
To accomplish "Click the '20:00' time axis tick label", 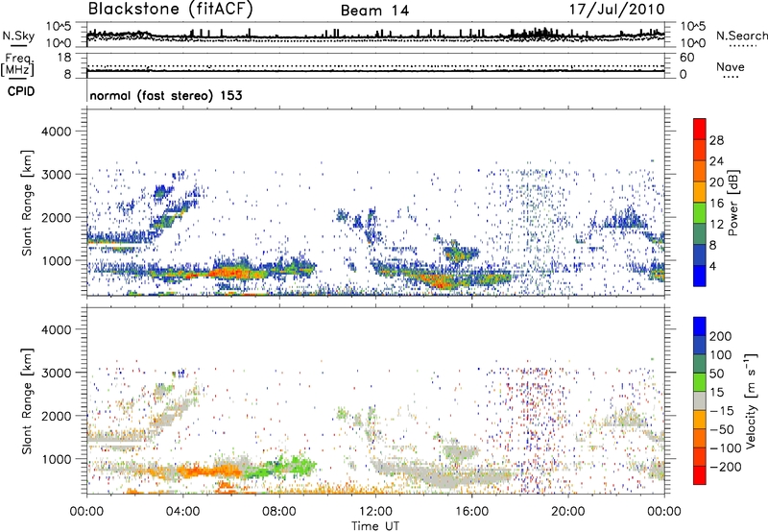I will pyautogui.click(x=567, y=512).
